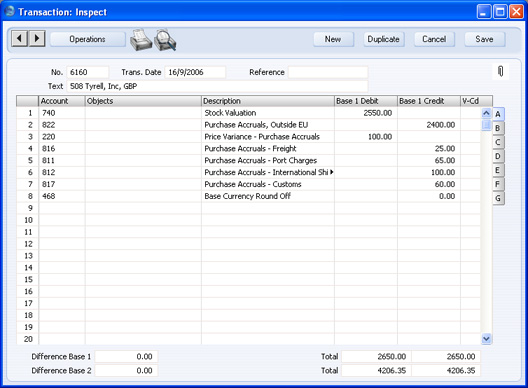This screenshot has width=528, height=388.
Task: Click Purchase Accruals - Customs description
Action: tap(253, 184)
